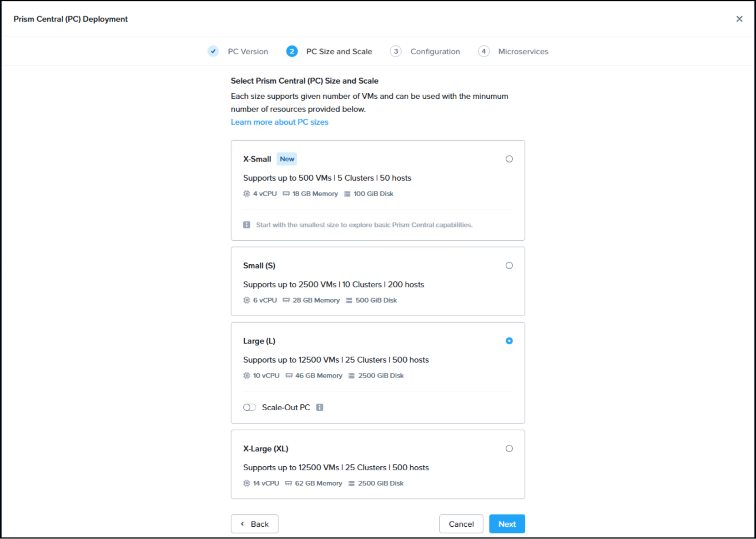
Task: Click the 6 vCPU processor icon
Action: coord(247,300)
